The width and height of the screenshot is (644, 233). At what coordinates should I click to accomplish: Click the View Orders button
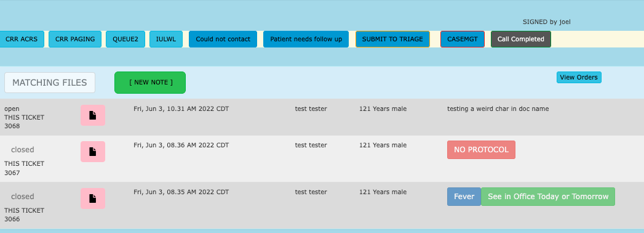[x=579, y=78]
